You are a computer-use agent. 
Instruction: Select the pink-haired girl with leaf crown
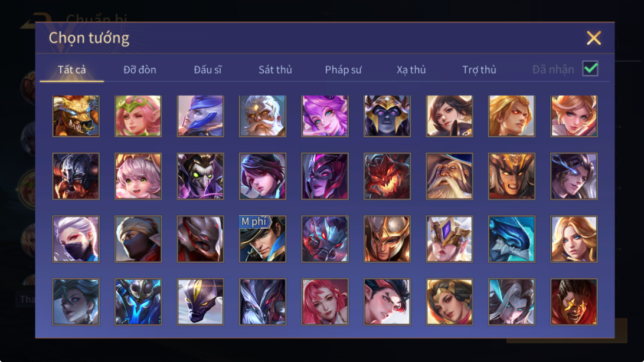tap(138, 116)
